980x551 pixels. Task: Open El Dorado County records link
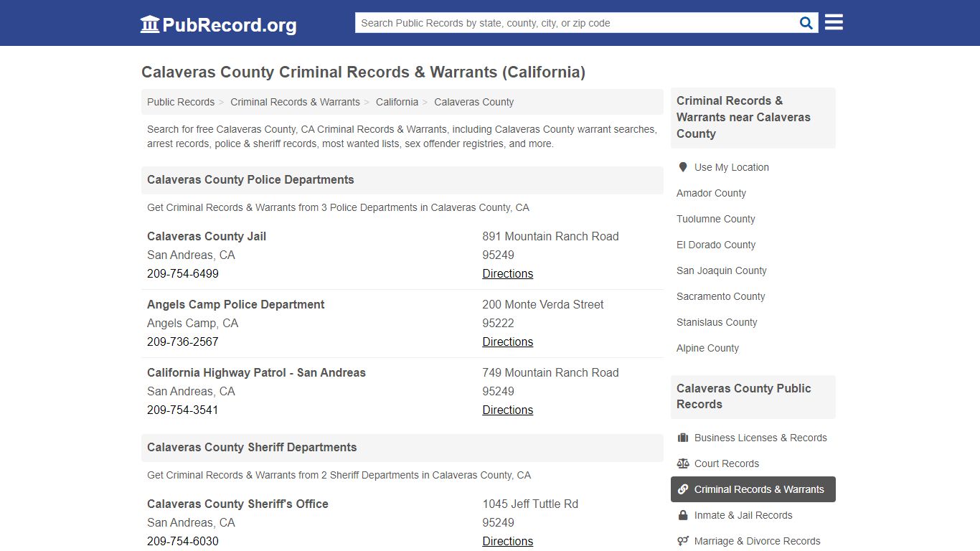click(716, 245)
